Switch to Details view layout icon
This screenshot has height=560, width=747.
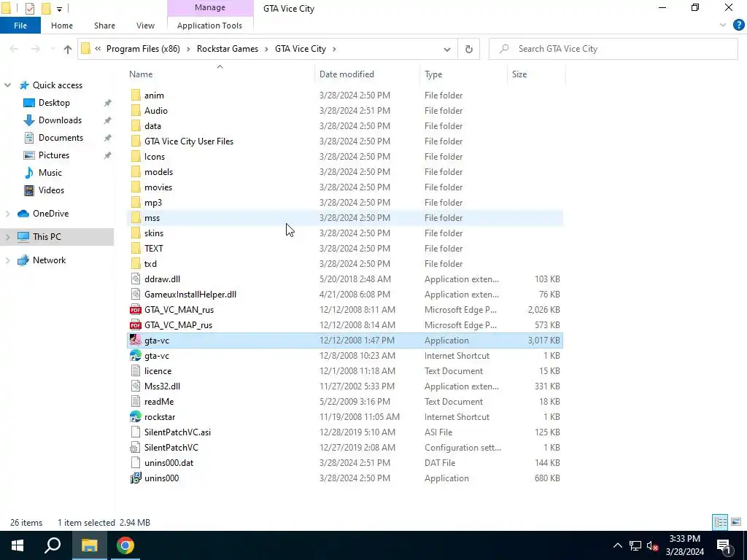click(720, 522)
